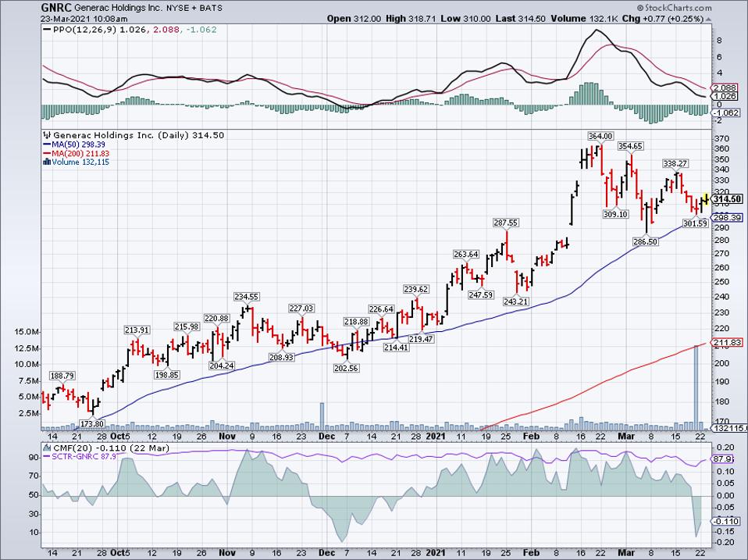The height and width of the screenshot is (560, 748).
Task: Click the NYSE + BATS exchange label
Action: (x=194, y=9)
